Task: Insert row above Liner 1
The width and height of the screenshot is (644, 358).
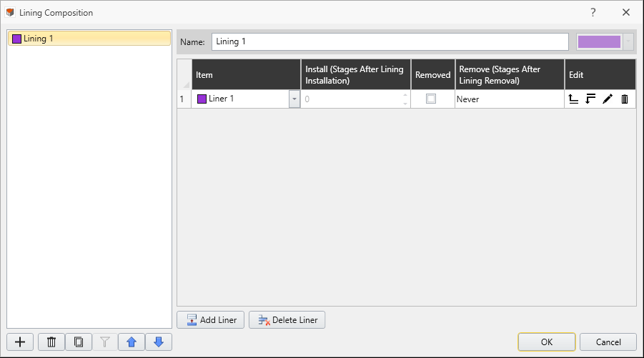Action: pos(573,99)
